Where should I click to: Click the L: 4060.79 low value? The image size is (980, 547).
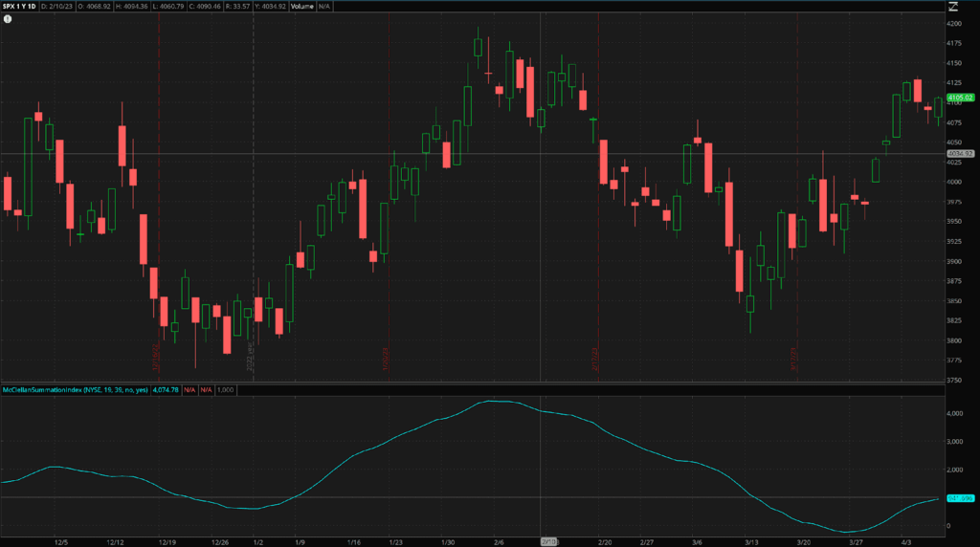pyautogui.click(x=168, y=7)
